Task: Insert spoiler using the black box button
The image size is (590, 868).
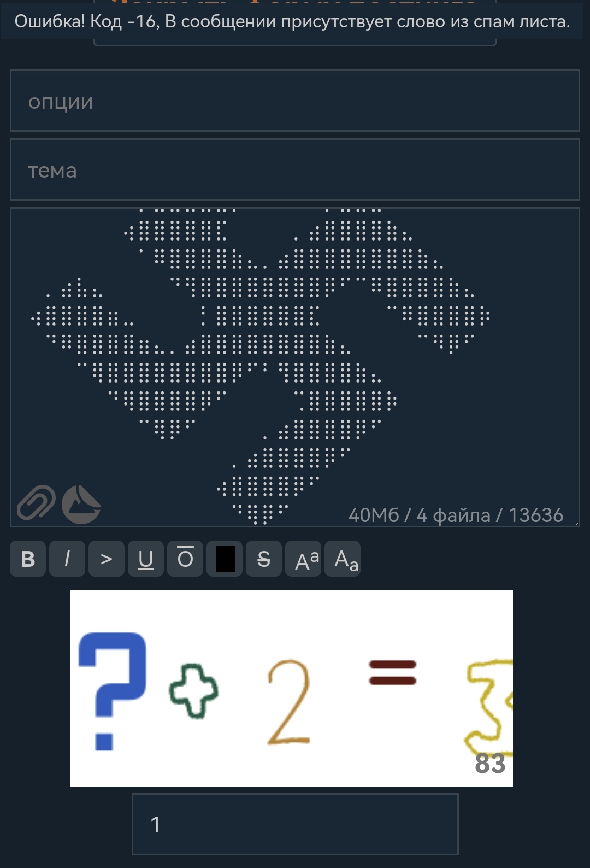Action: tap(225, 559)
